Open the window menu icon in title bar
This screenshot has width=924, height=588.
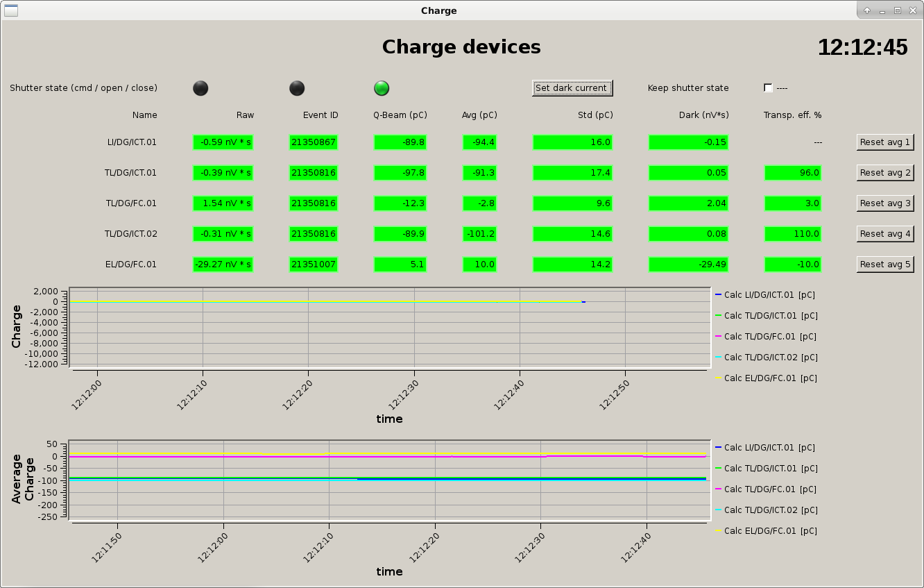tap(10, 10)
